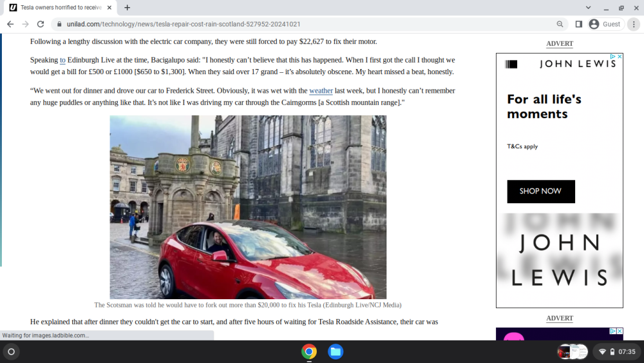Open the recent screenshots holding tray
644x363 pixels.
(x=573, y=352)
